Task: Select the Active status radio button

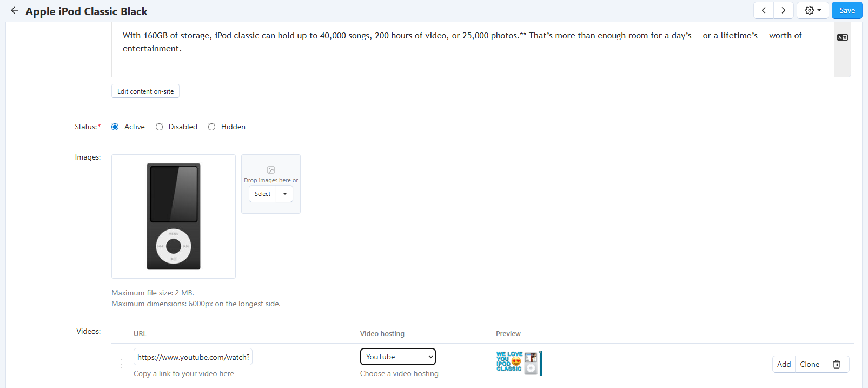Action: tap(115, 127)
